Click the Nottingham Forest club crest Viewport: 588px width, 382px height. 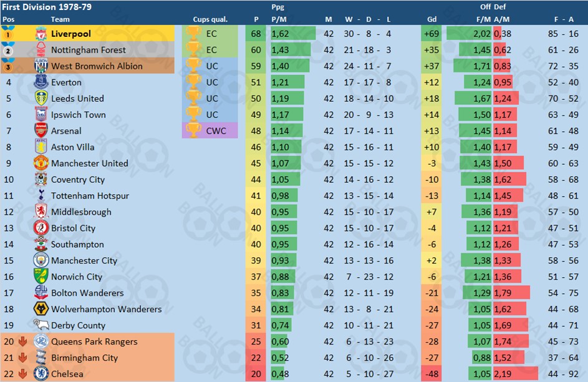41,49
